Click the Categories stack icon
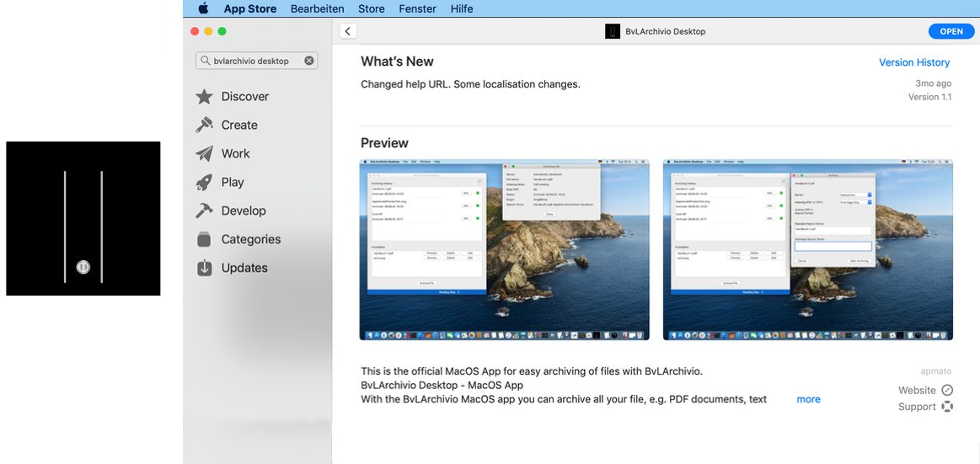 (204, 239)
